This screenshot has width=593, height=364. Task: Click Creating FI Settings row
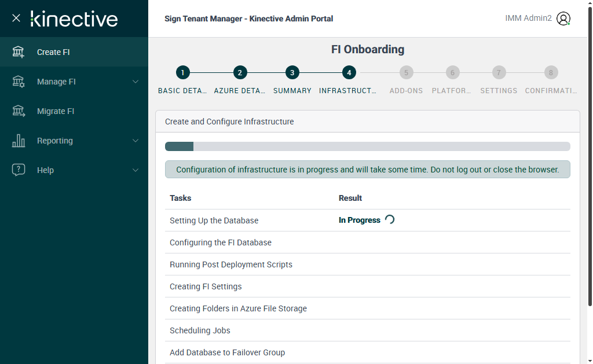point(368,286)
